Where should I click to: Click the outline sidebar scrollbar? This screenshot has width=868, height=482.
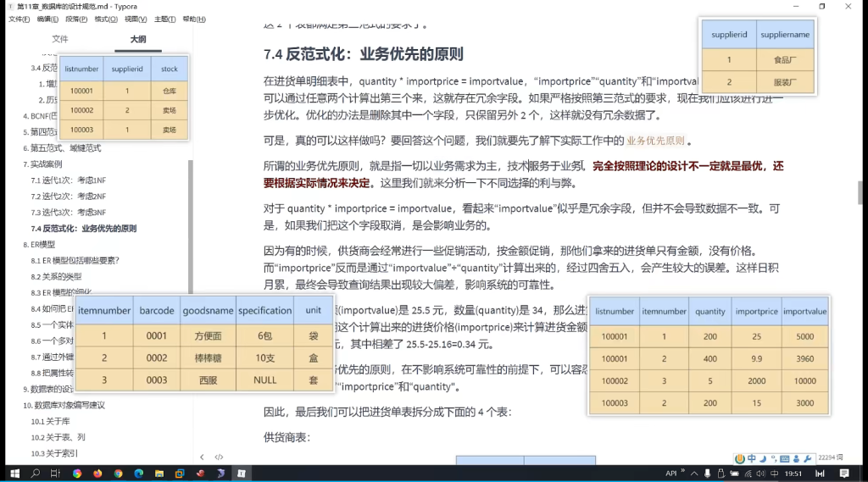tap(191, 227)
